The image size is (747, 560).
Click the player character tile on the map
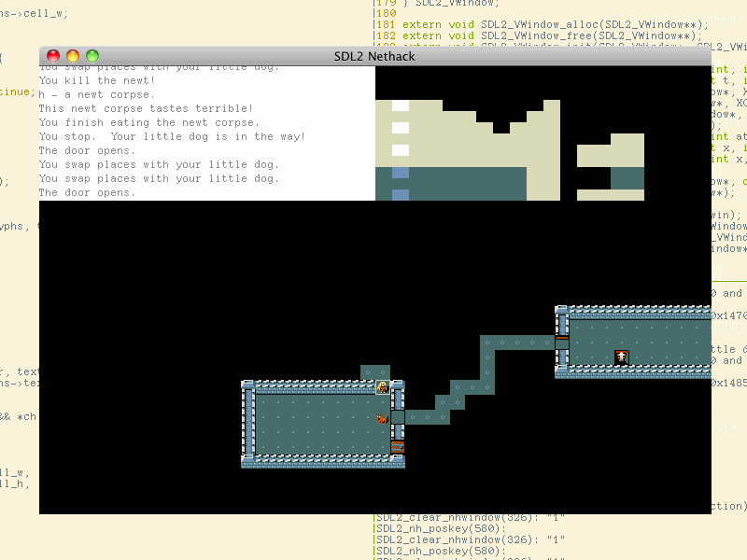pyautogui.click(x=383, y=387)
